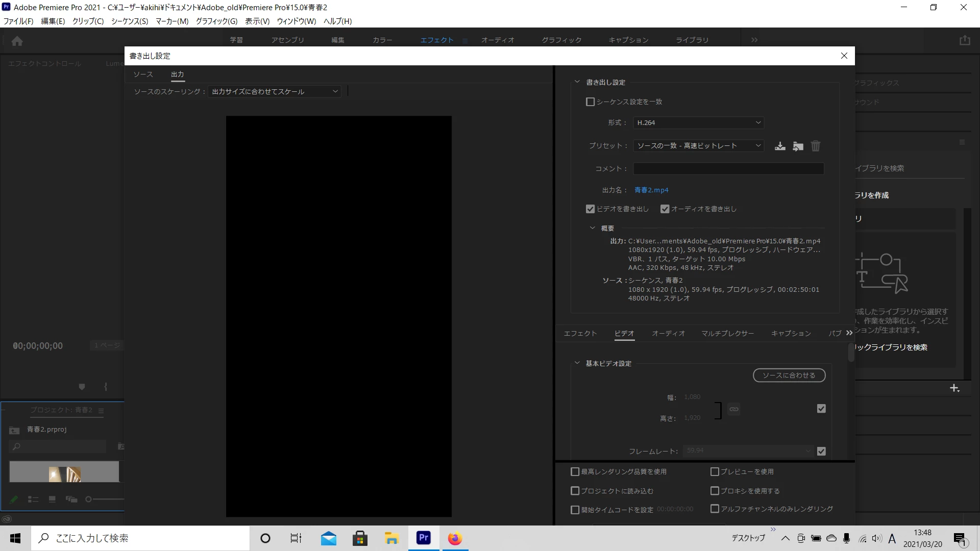Switch to the Audio settings tab

coord(668,333)
